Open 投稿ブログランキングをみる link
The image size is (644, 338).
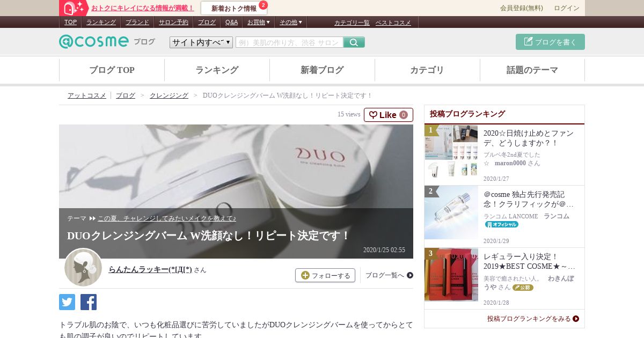[x=533, y=319]
